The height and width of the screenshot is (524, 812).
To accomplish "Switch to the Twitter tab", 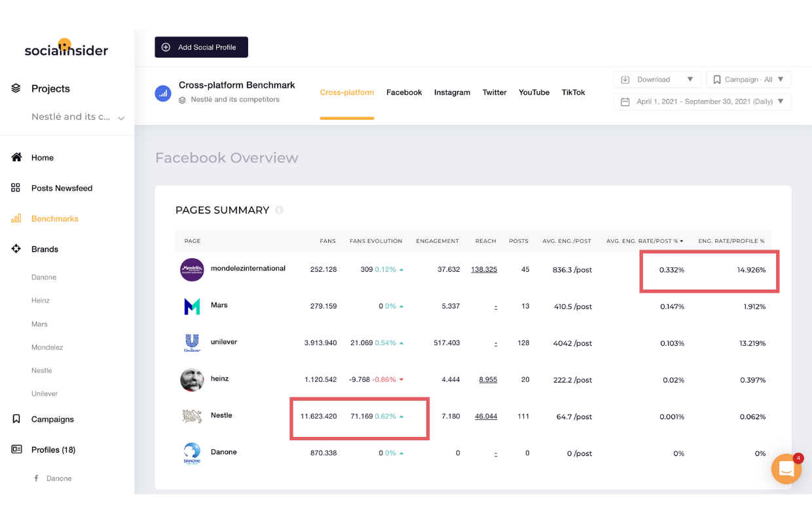I will [x=494, y=92].
